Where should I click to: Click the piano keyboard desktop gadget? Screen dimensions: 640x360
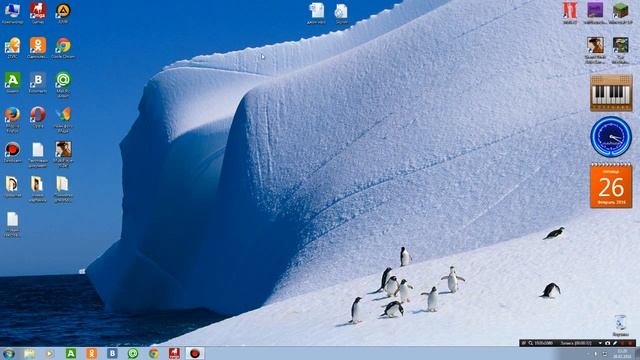[x=611, y=93]
